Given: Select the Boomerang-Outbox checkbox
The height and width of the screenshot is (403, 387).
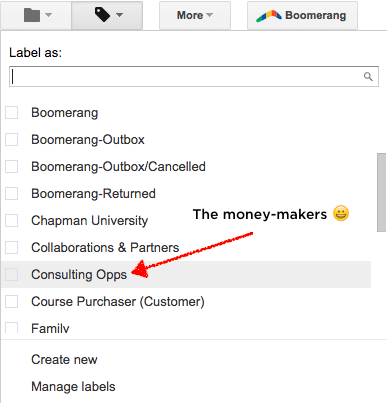Looking at the screenshot, I should 12,140.
